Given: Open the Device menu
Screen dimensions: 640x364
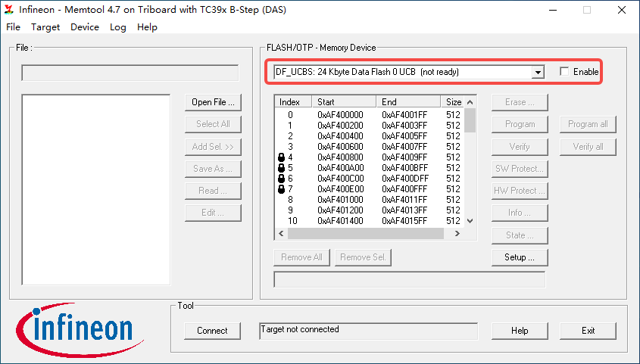Looking at the screenshot, I should [85, 27].
